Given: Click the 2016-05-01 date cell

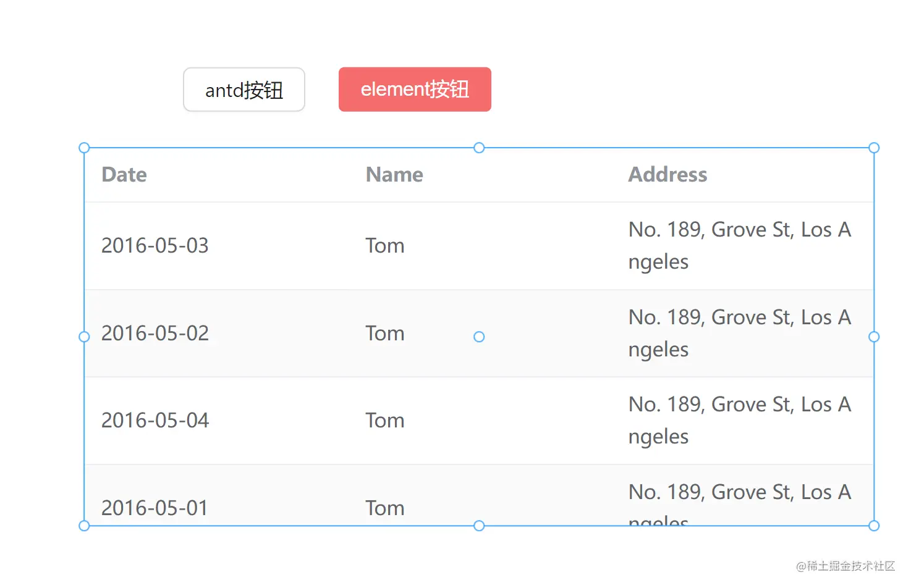Looking at the screenshot, I should click(155, 508).
